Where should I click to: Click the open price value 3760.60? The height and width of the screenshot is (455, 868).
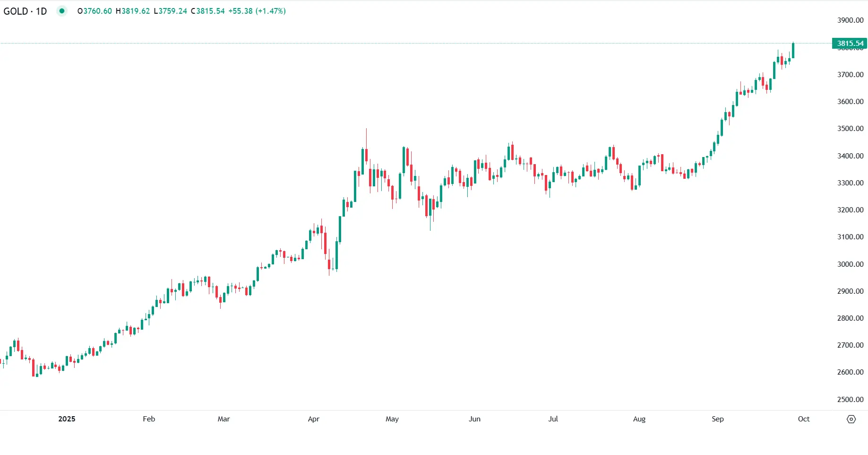(x=97, y=11)
